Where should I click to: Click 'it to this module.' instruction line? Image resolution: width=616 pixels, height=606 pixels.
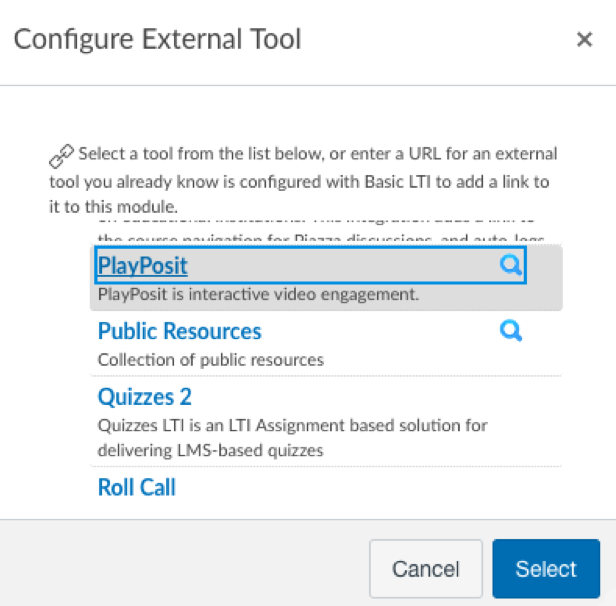pos(114,207)
